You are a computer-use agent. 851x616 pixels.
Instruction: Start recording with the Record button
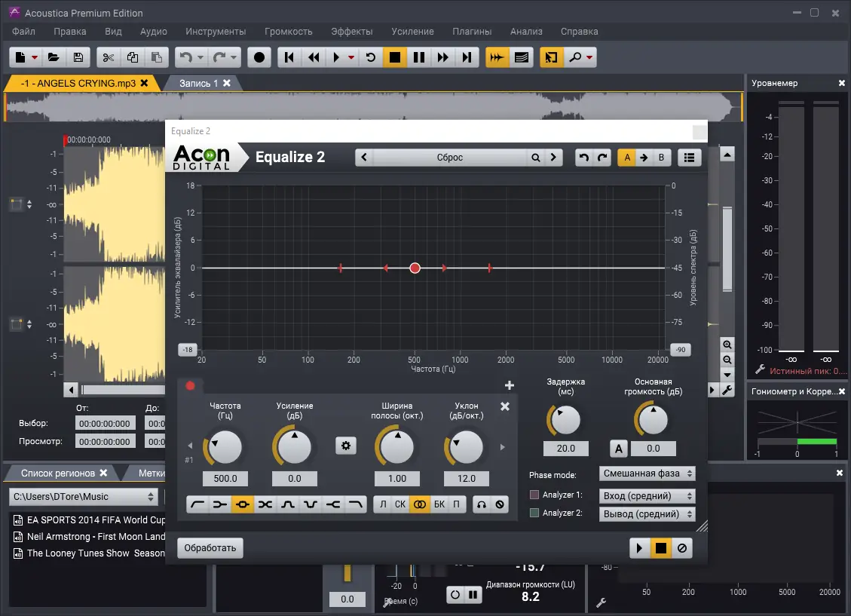(x=259, y=57)
